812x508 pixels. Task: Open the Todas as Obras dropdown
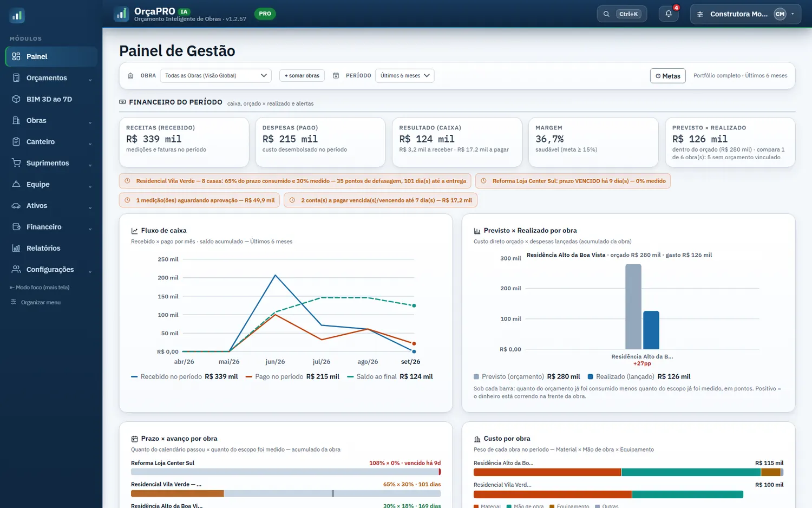[x=215, y=76]
